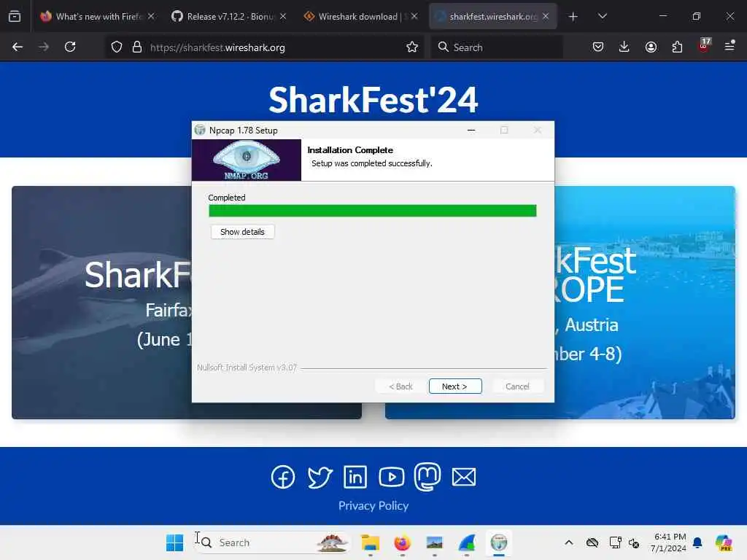Open the list all tabs dropdown

602,16
